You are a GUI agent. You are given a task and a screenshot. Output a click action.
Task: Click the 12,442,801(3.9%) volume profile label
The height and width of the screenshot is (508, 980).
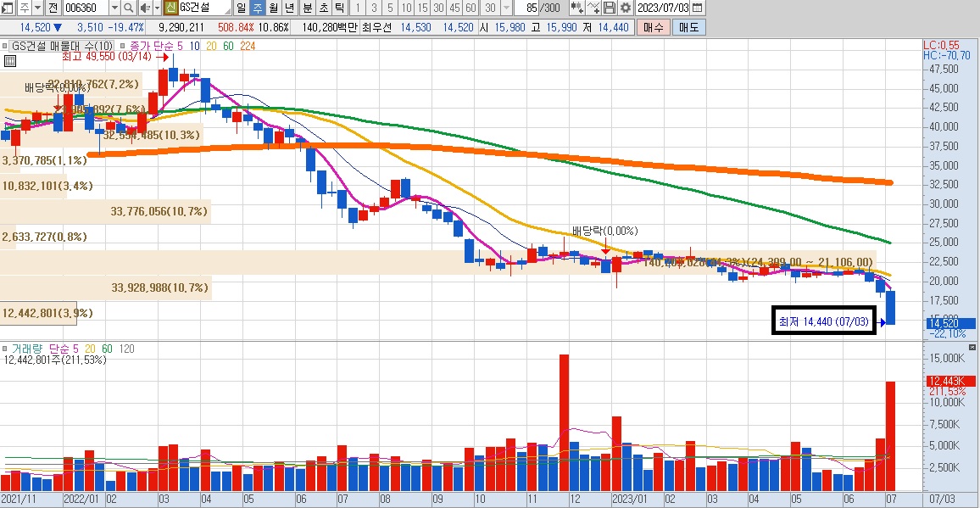pos(47,313)
